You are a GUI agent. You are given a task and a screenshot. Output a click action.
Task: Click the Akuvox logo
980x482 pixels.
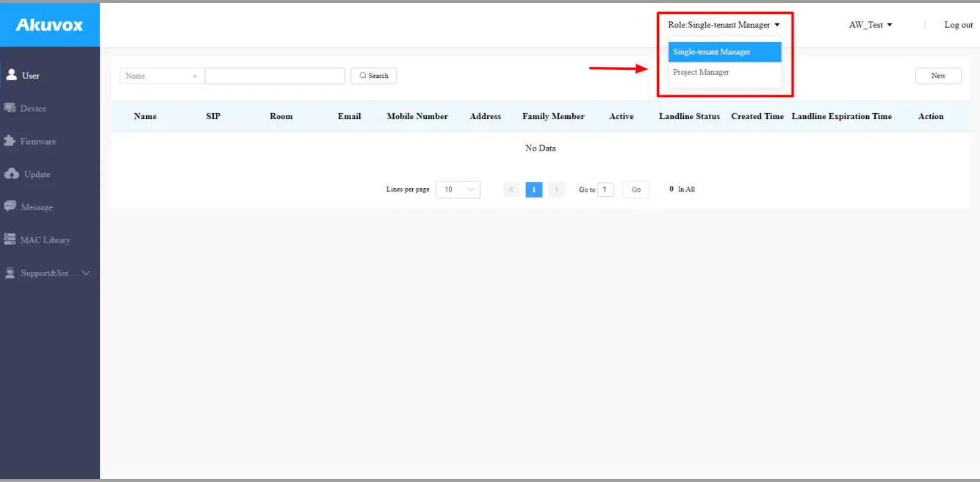(x=48, y=24)
